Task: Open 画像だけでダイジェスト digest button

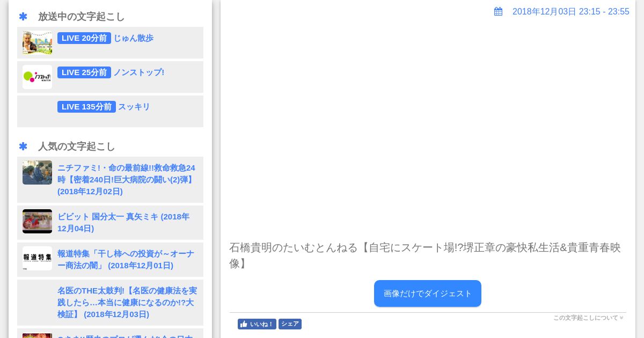Action: 428,293
